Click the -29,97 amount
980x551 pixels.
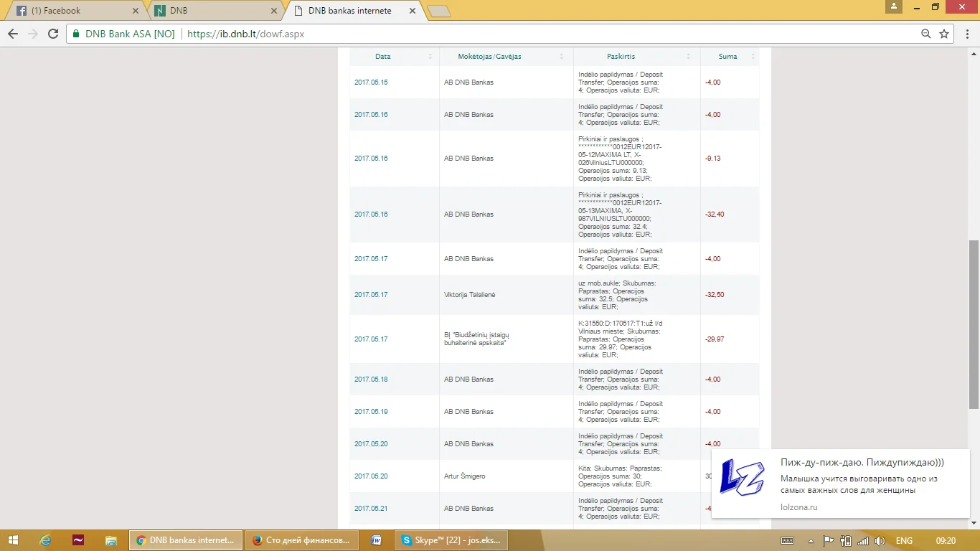[715, 339]
